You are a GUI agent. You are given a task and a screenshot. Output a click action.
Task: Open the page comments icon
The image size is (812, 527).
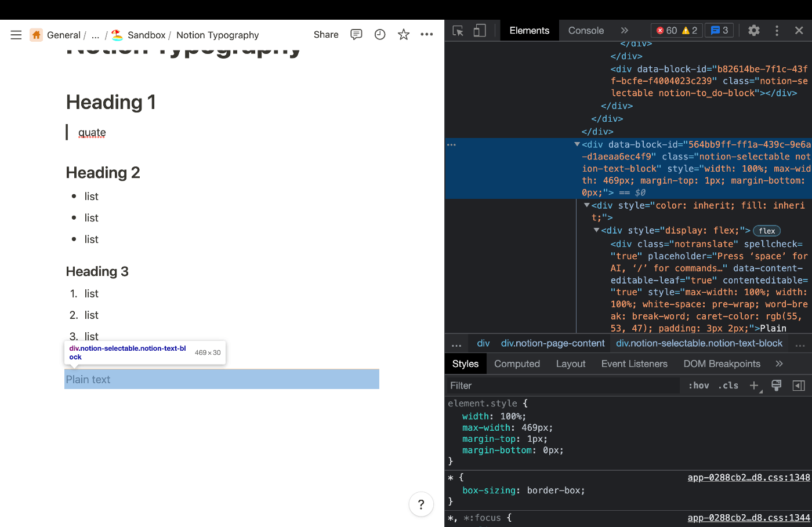tap(356, 35)
